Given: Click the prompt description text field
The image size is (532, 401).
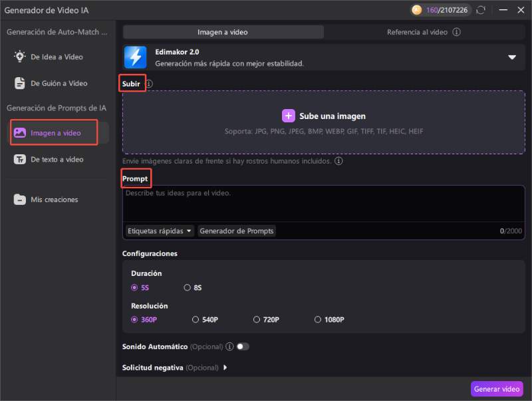Looking at the screenshot, I should point(323,204).
